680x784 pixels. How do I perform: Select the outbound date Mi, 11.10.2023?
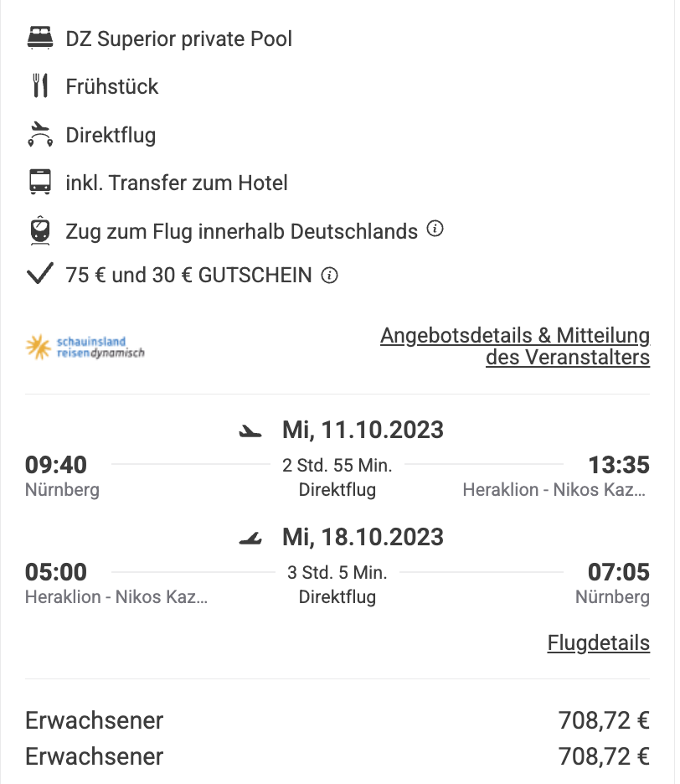[x=363, y=430]
